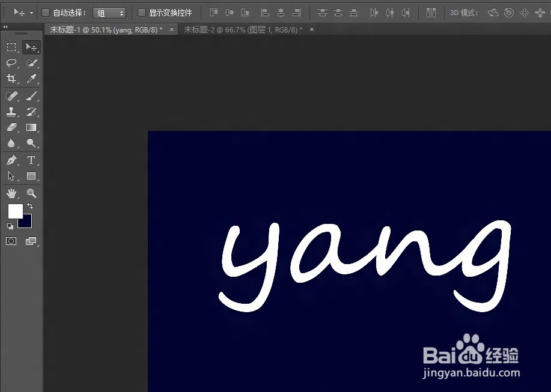The image size is (551, 392).
Task: Switch to the 未标题-2 document tab
Action: [x=243, y=30]
